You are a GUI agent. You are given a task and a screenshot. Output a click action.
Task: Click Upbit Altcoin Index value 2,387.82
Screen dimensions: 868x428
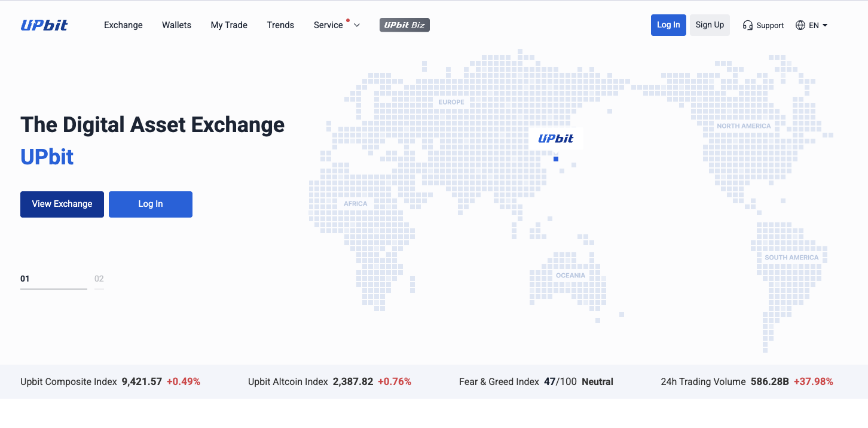point(353,381)
